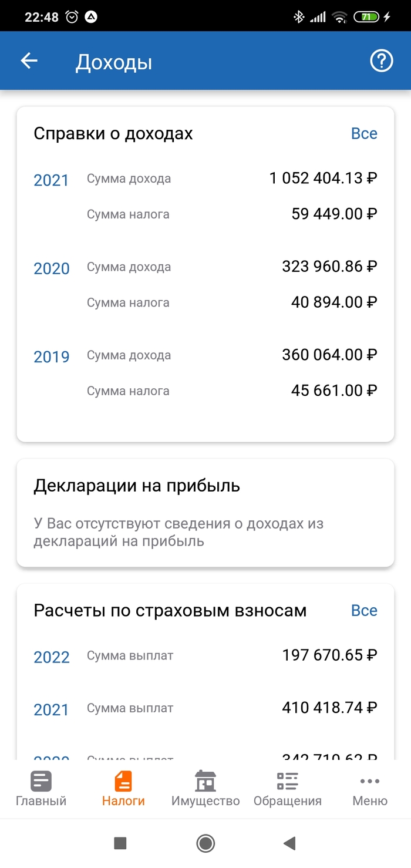Select 2021 insurance payments entry
Image resolution: width=411 pixels, height=868 pixels.
click(52, 710)
